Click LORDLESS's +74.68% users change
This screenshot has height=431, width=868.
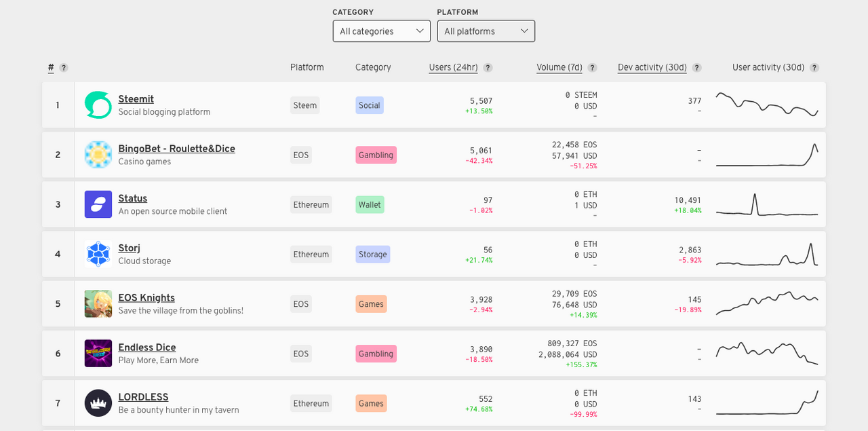(x=479, y=409)
